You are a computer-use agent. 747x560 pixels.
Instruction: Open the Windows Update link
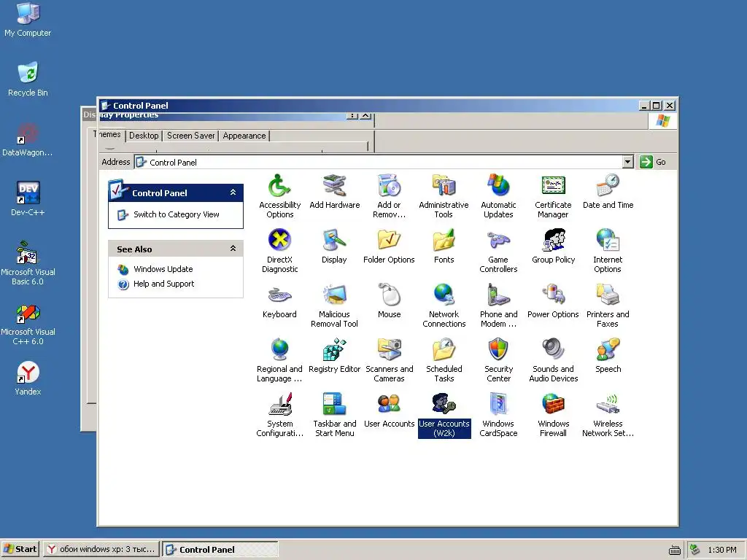click(163, 269)
